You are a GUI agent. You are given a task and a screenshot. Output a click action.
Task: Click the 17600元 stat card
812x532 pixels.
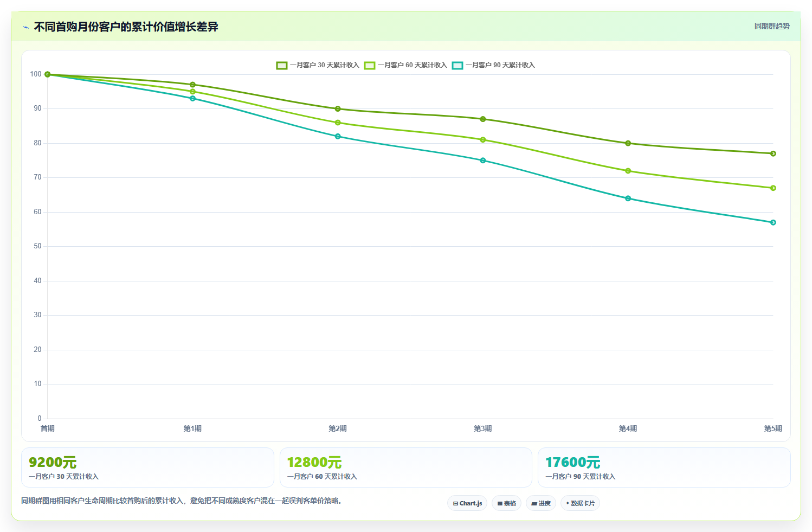pyautogui.click(x=664, y=467)
